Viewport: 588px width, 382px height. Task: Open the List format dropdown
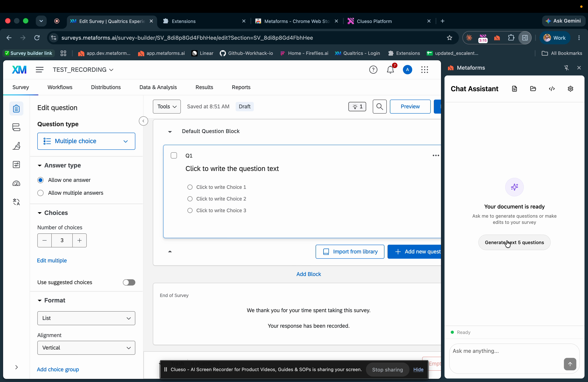click(86, 318)
